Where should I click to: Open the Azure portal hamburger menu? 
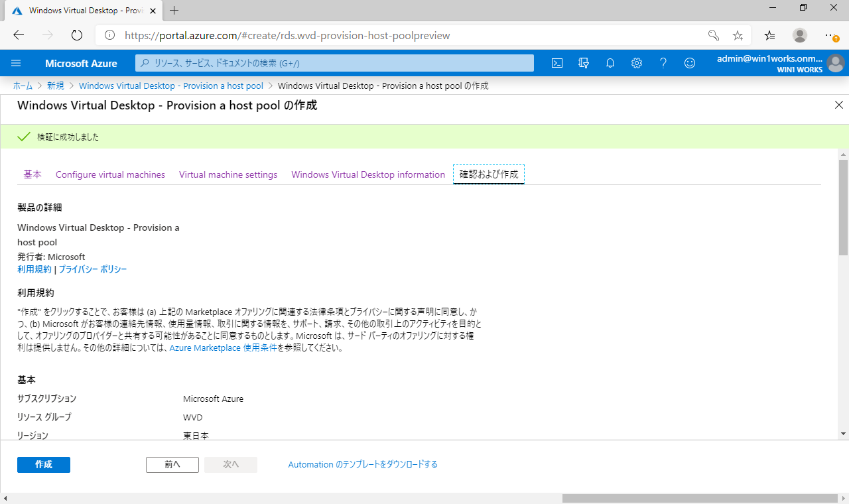click(17, 63)
